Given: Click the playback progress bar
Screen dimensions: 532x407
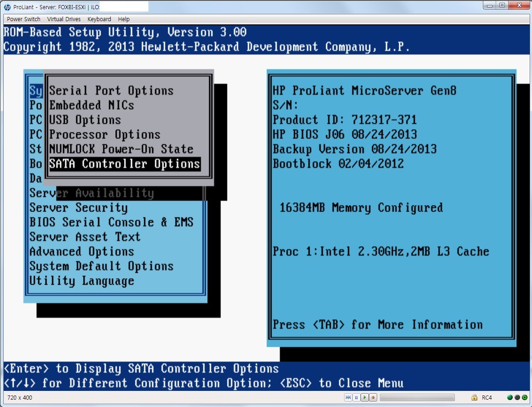Looking at the screenshot, I should 417,397.
